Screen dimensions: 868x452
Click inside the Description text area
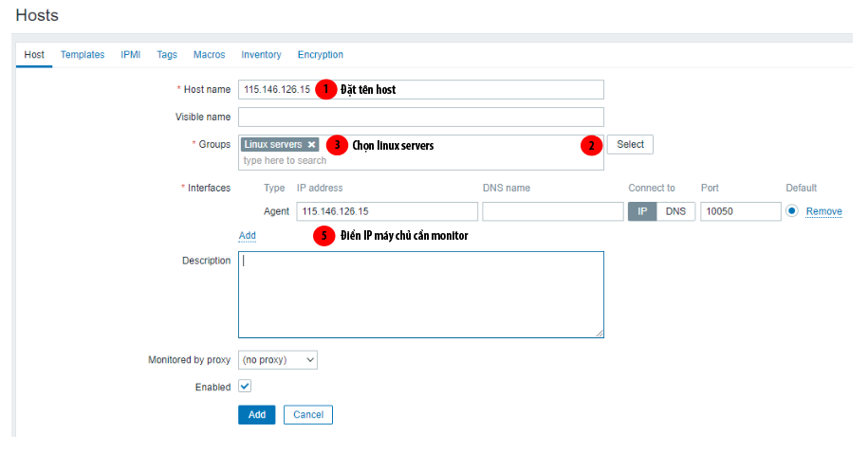click(420, 295)
